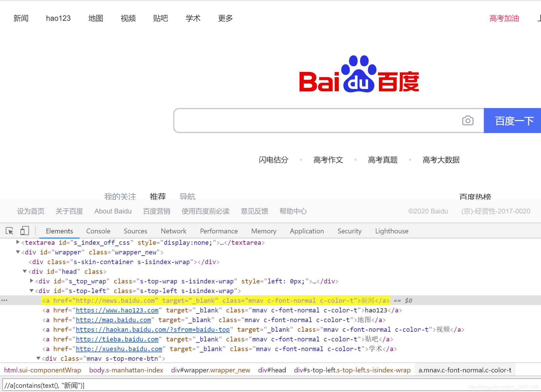This screenshot has height=392, width=541.
Task: Open the Elements tab
Action: coord(59,231)
